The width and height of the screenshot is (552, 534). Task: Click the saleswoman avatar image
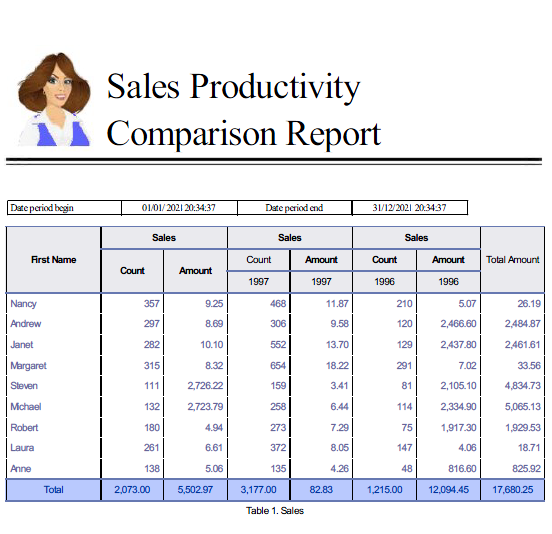[54, 99]
